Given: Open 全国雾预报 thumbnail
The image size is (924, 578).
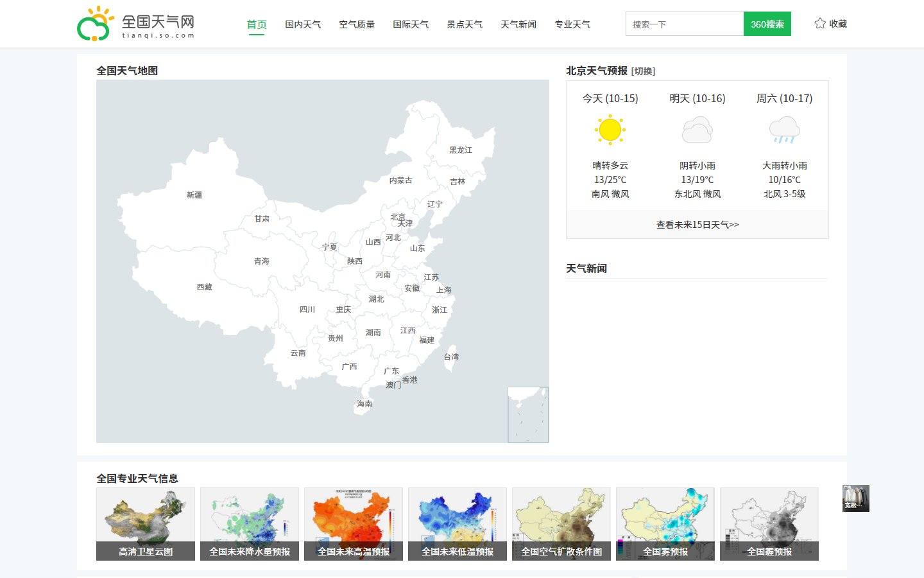Looking at the screenshot, I should tap(665, 524).
